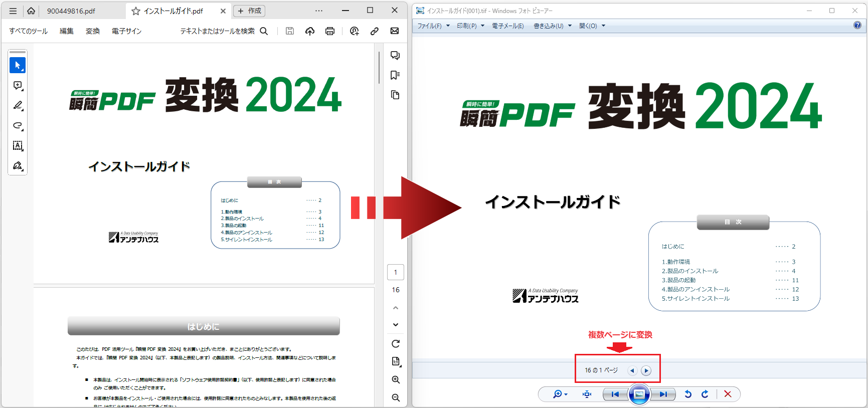868x408 pixels.
Task: Click the upload to cloud icon
Action: point(310,31)
